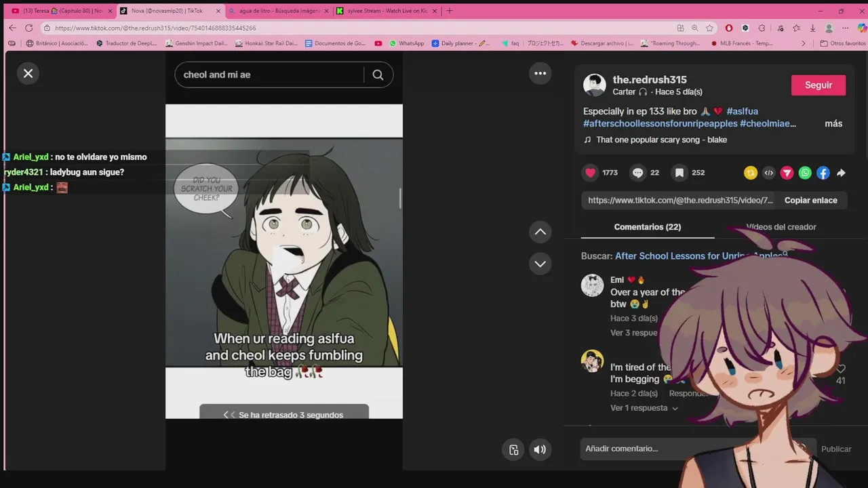The image size is (868, 488).
Task: Reload the page
Action: [28, 28]
